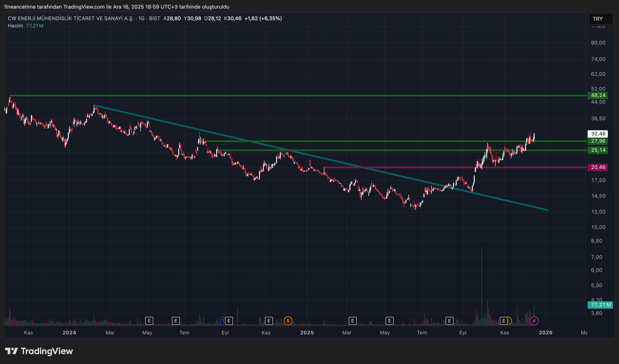Image resolution: width=619 pixels, height=364 pixels.
Task: Click the magenta 20,46 support line label
Action: coord(598,167)
